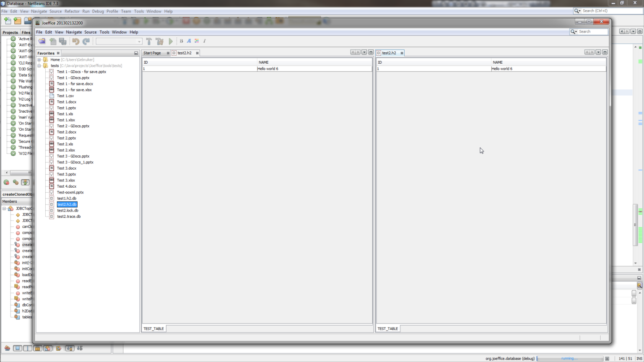Open the Tools menu in Joeffice
This screenshot has height=362, width=644.
coord(104,32)
